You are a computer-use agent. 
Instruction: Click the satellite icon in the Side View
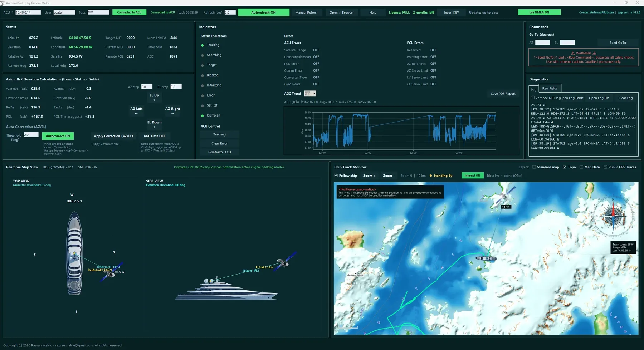285,262
